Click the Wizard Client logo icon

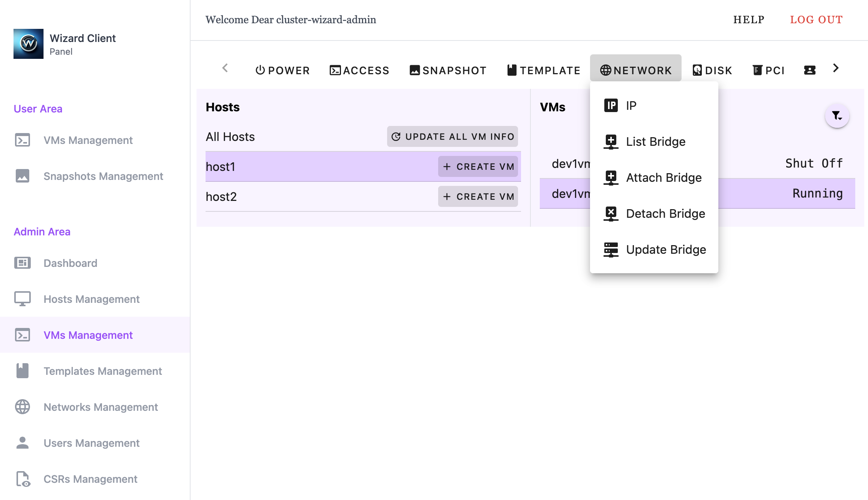click(29, 44)
